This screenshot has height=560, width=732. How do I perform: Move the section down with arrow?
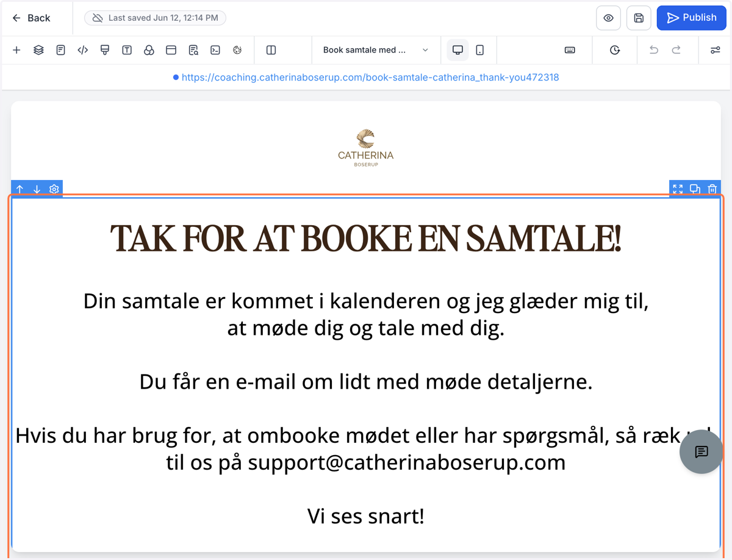(37, 189)
